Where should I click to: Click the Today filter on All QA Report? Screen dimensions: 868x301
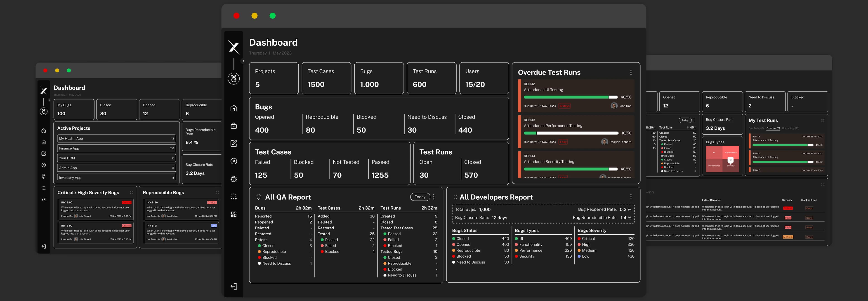420,197
